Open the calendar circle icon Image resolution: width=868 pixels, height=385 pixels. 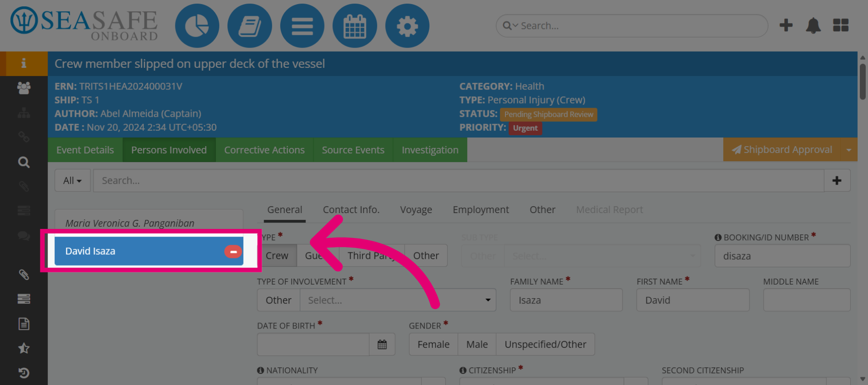355,26
